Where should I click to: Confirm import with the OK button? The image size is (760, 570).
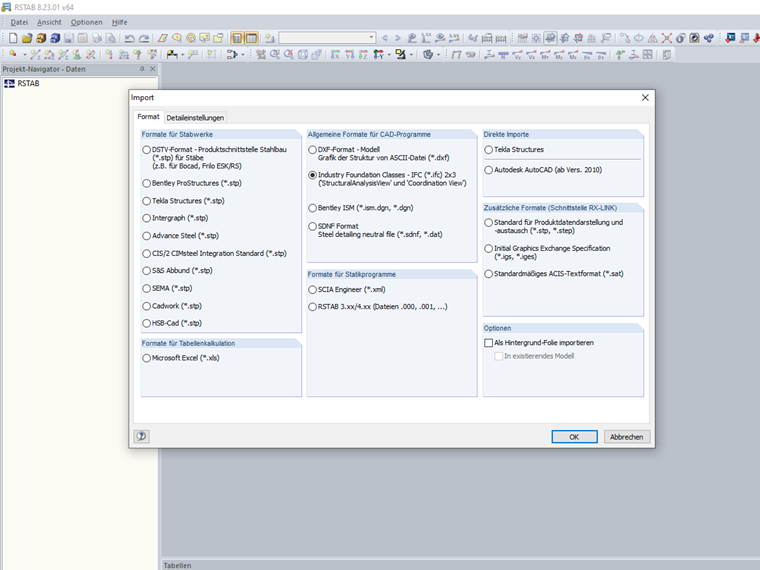pyautogui.click(x=574, y=437)
